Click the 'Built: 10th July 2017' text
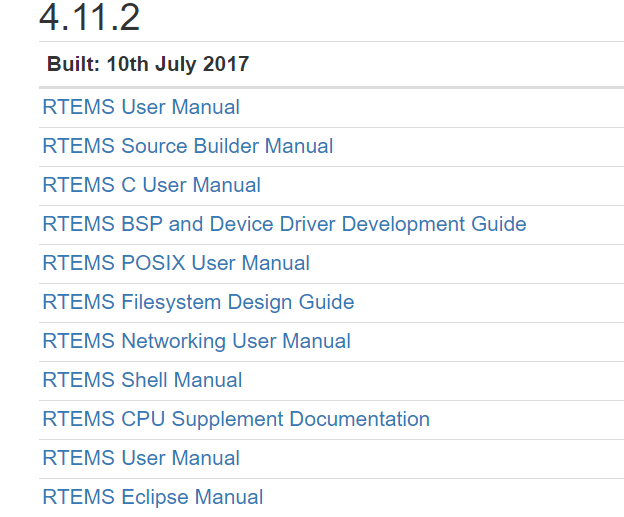This screenshot has height=517, width=624. 148,64
